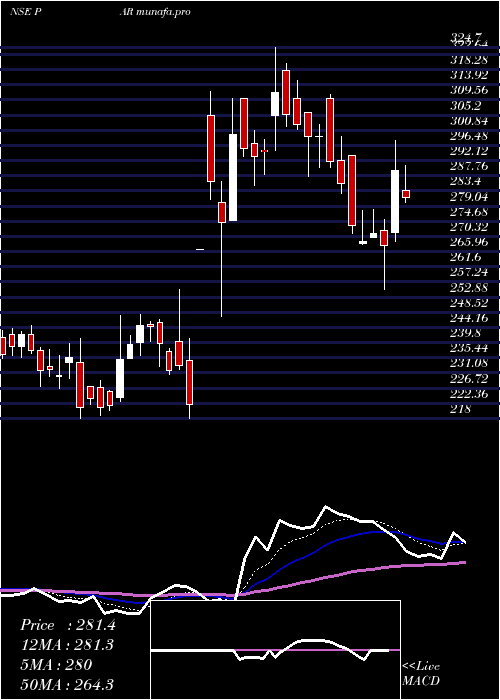Click the 235.44 price axis label
This screenshot has width=500, height=700.
point(468,349)
